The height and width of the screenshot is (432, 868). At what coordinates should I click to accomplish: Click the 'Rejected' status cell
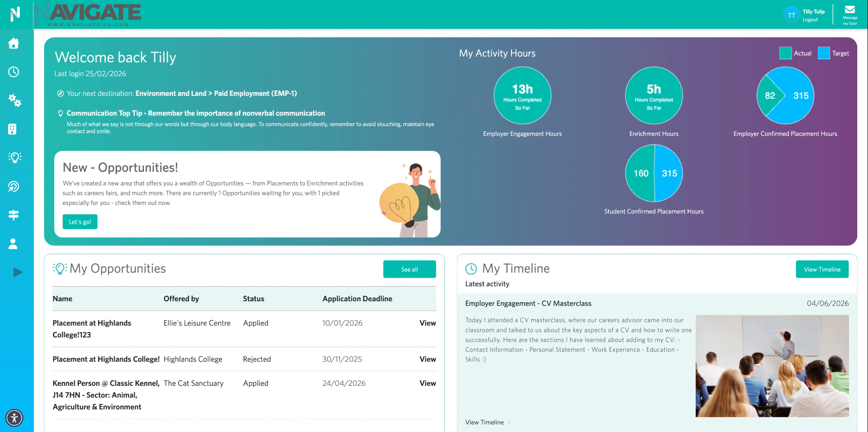(257, 359)
